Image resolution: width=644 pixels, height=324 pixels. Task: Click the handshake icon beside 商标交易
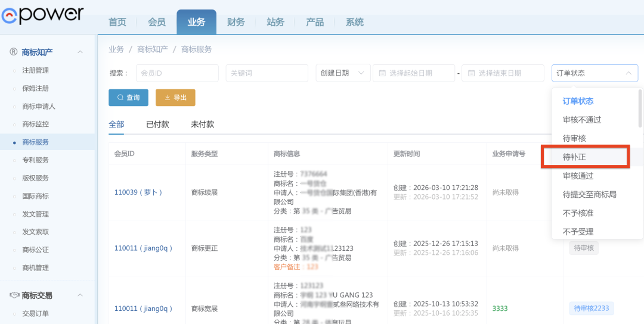tap(13, 295)
